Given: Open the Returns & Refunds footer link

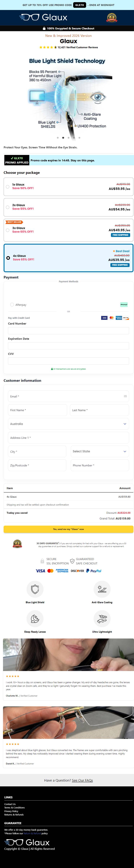Looking at the screenshot, I should (x=14, y=815).
